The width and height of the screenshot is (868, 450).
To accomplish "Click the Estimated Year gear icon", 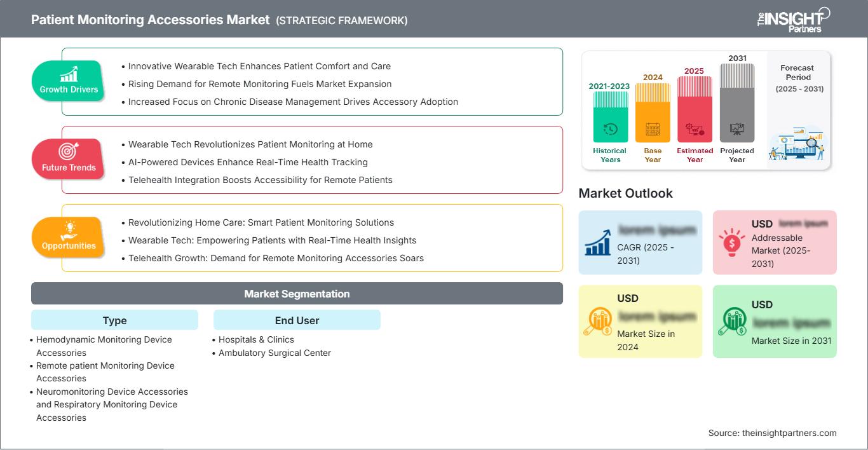I will click(x=695, y=130).
